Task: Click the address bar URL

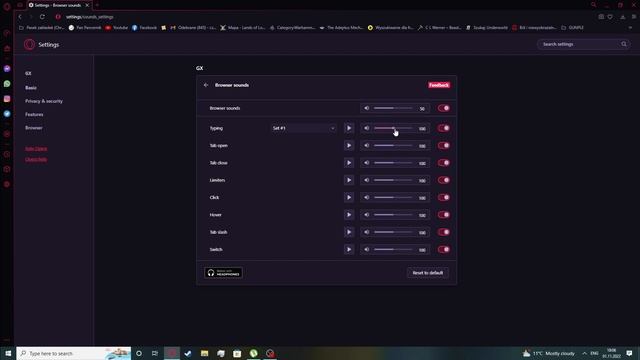Action: [89, 17]
